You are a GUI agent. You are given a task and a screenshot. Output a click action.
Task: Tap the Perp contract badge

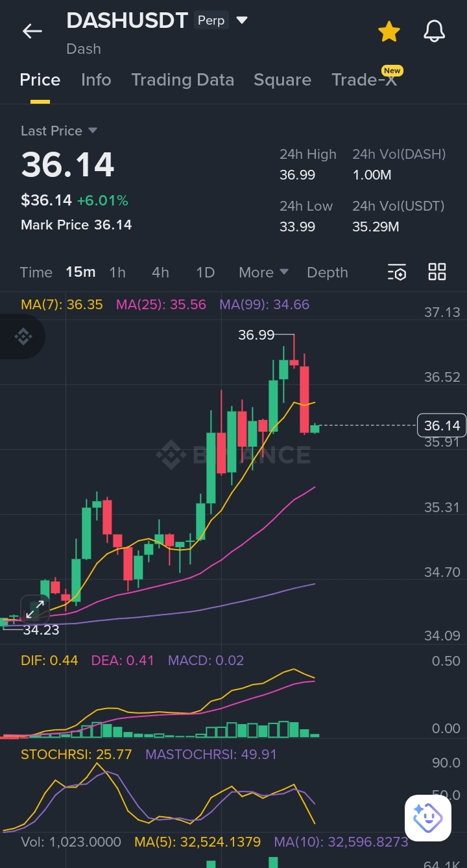(211, 21)
